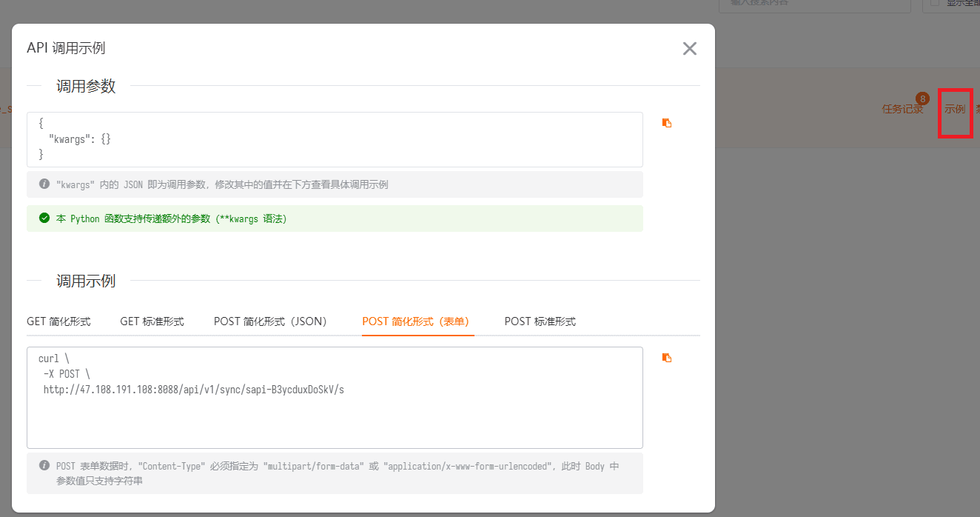Click inside the curl example text area
The height and width of the screenshot is (517, 980).
(x=335, y=398)
